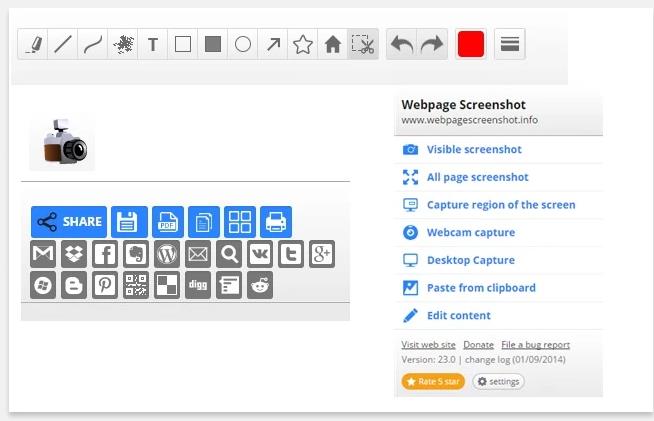The image size is (654, 421).
Task: Post to WordPress
Action: 167,254
